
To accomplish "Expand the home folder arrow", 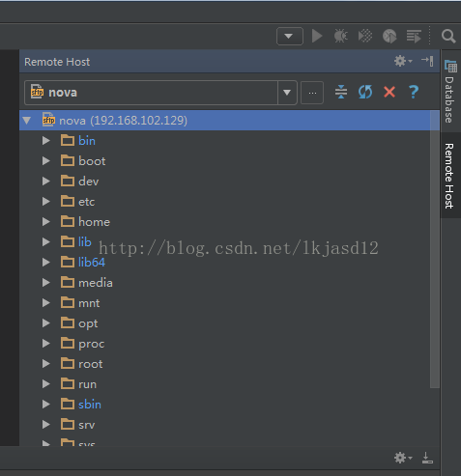I will pos(46,222).
